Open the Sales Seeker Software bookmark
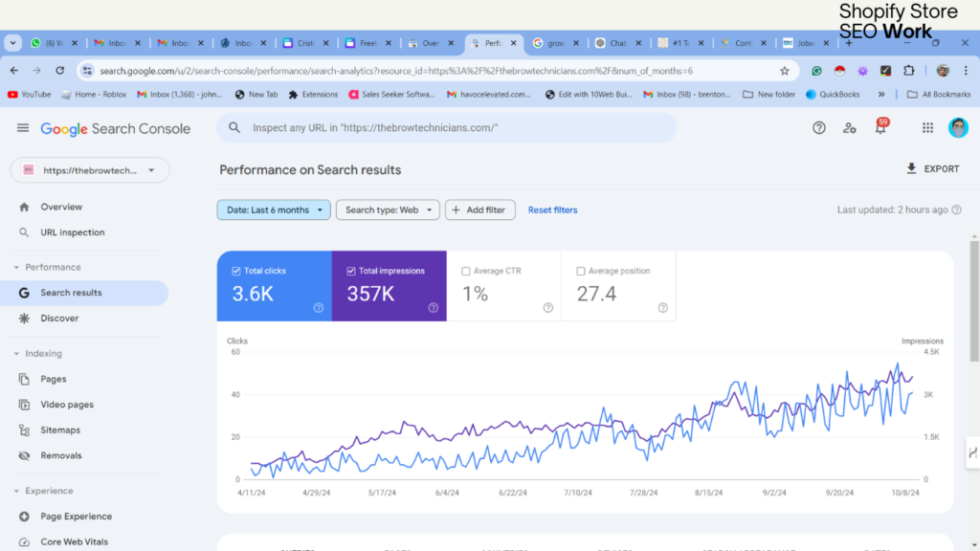980x551 pixels. (x=391, y=95)
